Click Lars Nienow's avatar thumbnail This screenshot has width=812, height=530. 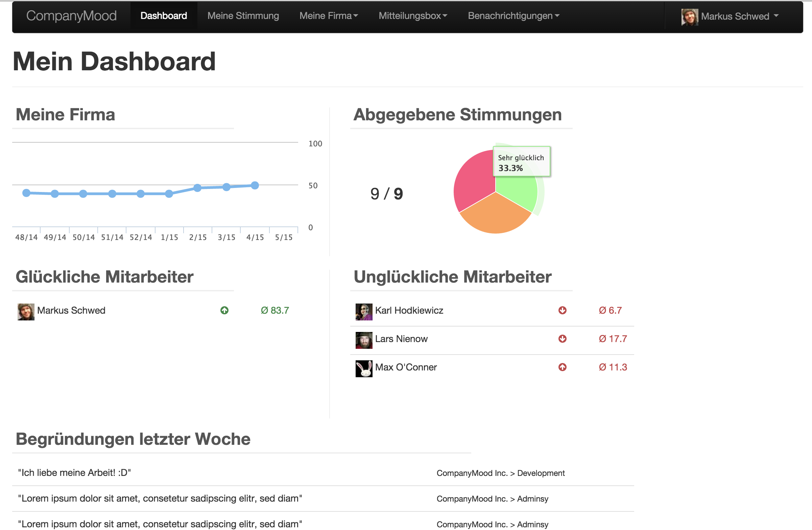pyautogui.click(x=364, y=340)
